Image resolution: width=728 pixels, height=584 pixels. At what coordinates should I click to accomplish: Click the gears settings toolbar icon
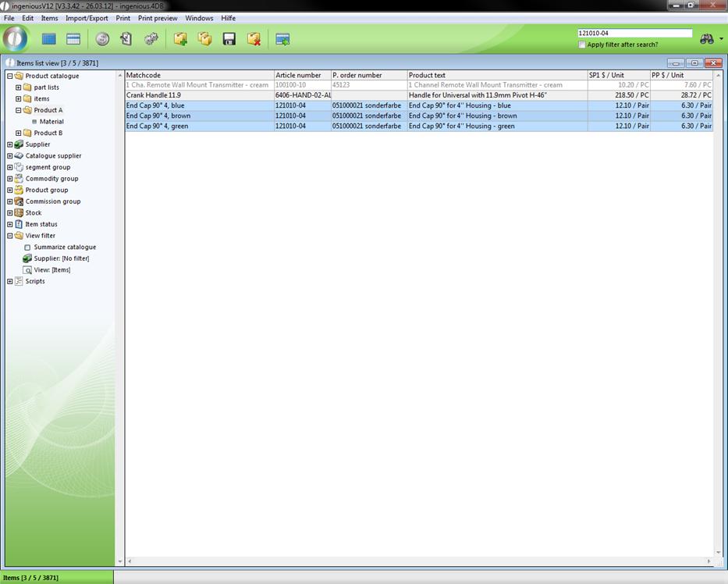[x=151, y=39]
